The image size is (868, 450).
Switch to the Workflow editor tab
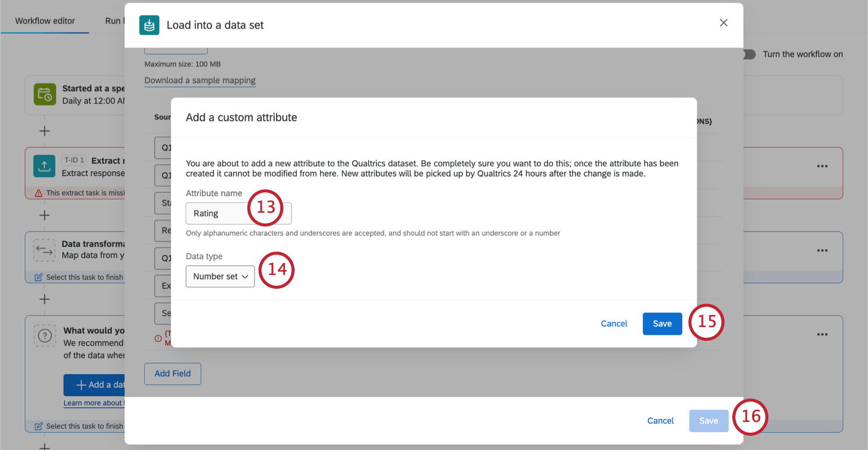[x=45, y=20]
